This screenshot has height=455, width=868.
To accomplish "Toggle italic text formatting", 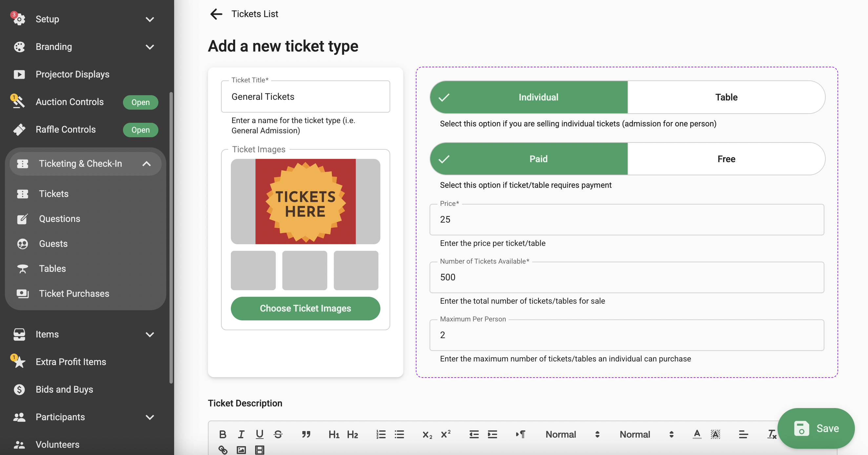I will coord(241,434).
